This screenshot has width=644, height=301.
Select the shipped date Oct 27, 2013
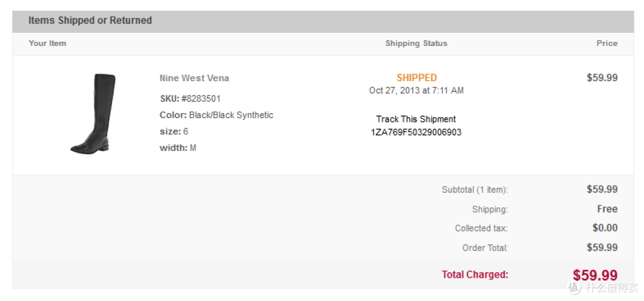(393, 90)
